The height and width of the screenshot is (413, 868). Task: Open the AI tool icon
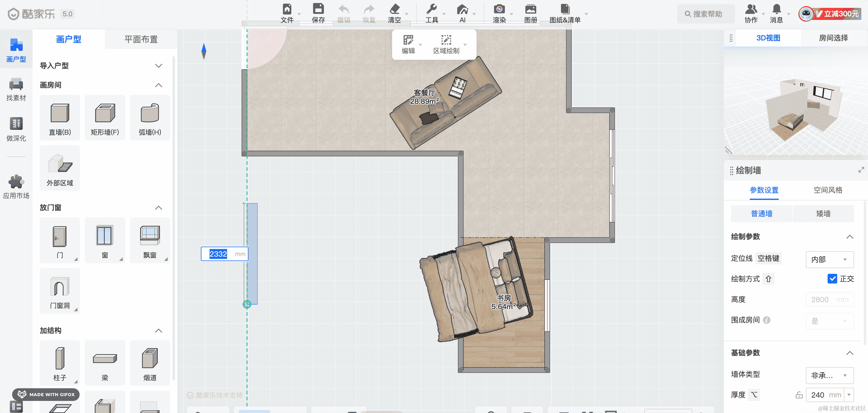click(462, 9)
